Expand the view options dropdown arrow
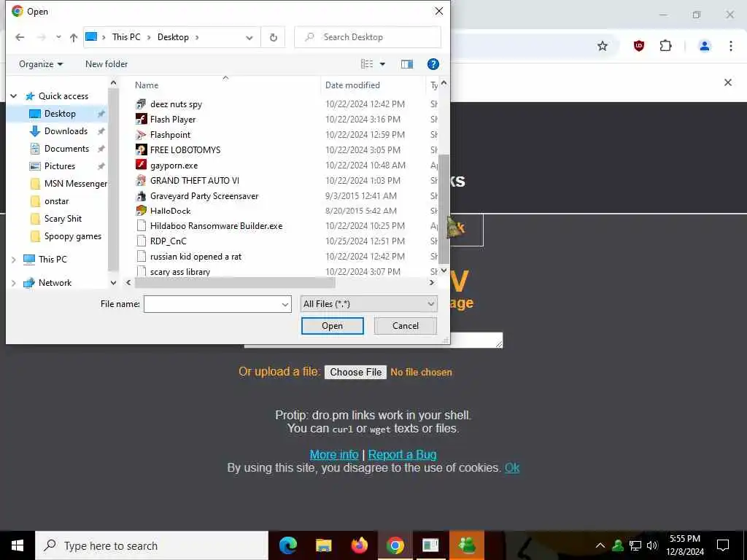This screenshot has width=747, height=560. (382, 64)
